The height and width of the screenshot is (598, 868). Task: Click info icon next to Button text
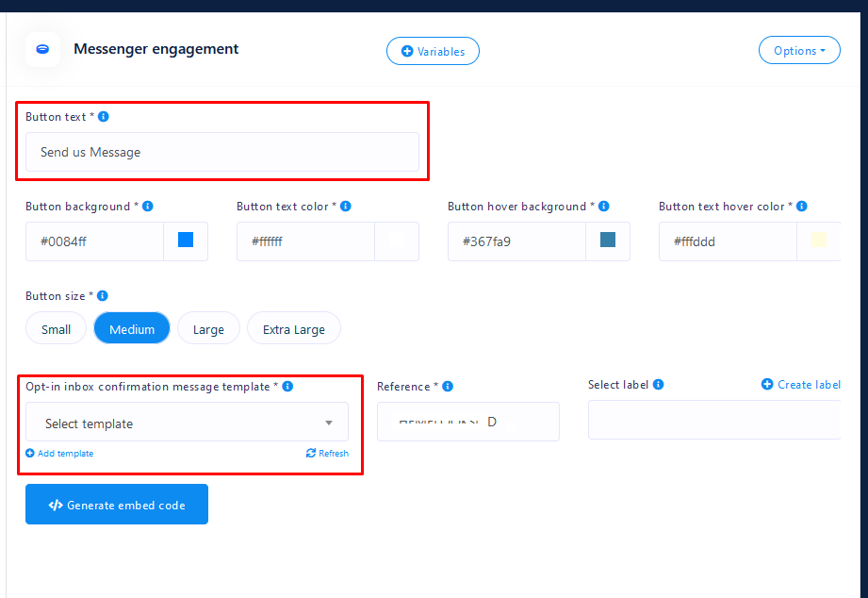(x=104, y=117)
